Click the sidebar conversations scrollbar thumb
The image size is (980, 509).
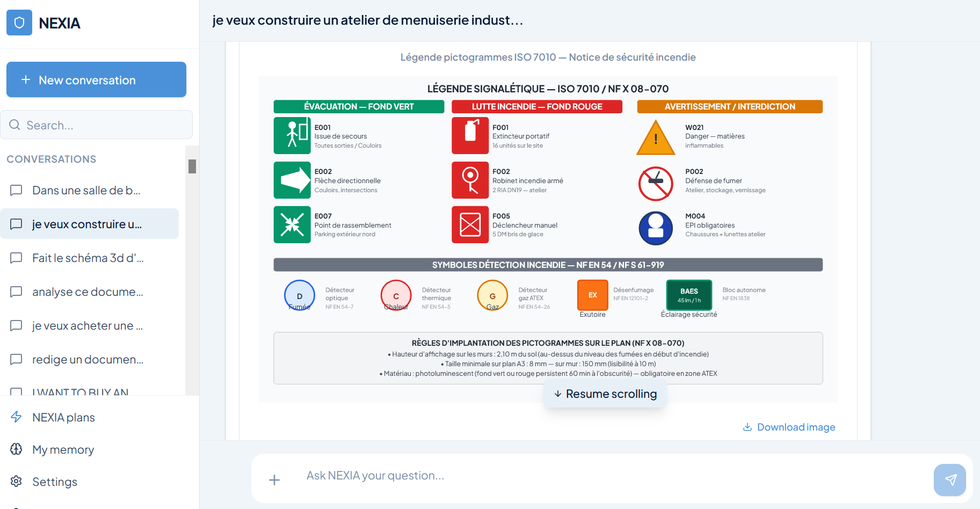coord(192,166)
